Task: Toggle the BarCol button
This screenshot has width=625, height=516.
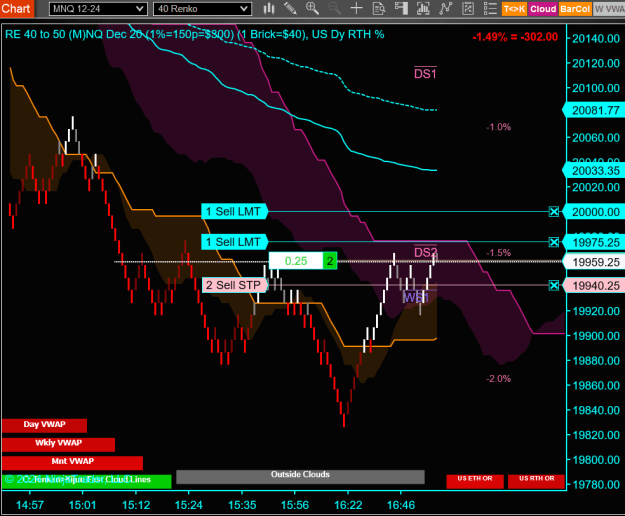Action: pyautogui.click(x=575, y=9)
